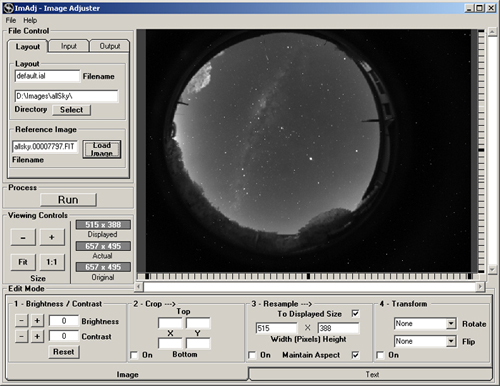Viewport: 500px width, 386px height.
Task: Switch to the Output tab
Action: pyautogui.click(x=110, y=46)
